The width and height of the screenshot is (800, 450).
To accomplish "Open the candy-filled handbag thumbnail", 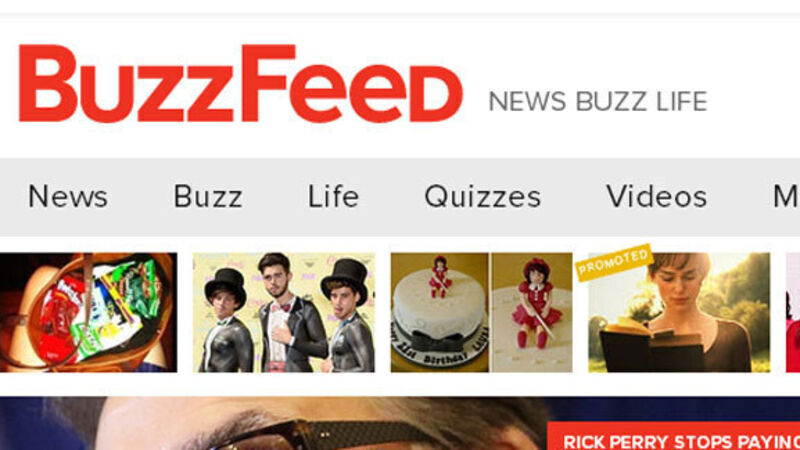I will point(88,312).
